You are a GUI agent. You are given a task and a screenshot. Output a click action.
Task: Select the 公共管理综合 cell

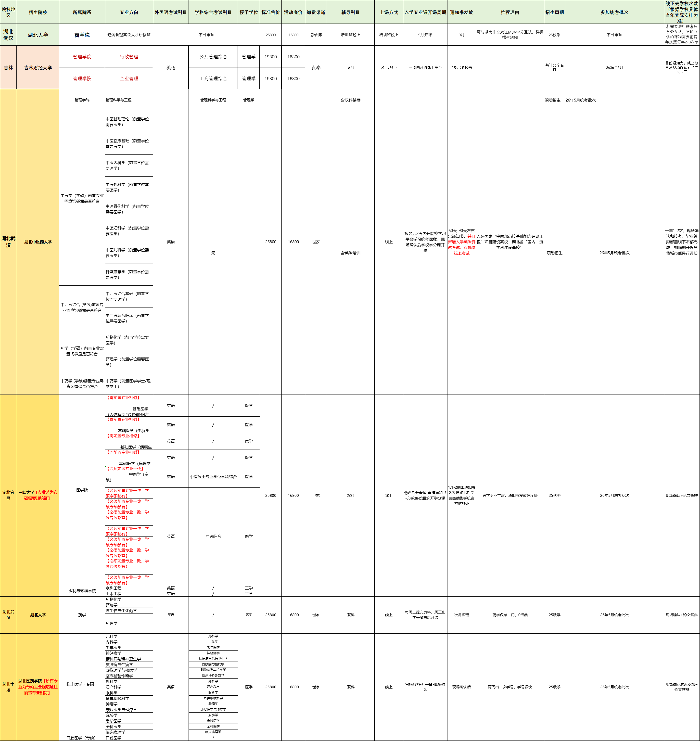click(213, 57)
